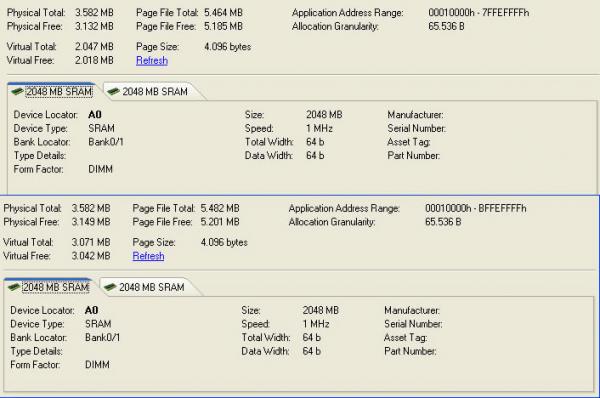Screen dimensions: 600x398
Task: Select the Page File Free value 5.185 MB
Action: click(223, 26)
